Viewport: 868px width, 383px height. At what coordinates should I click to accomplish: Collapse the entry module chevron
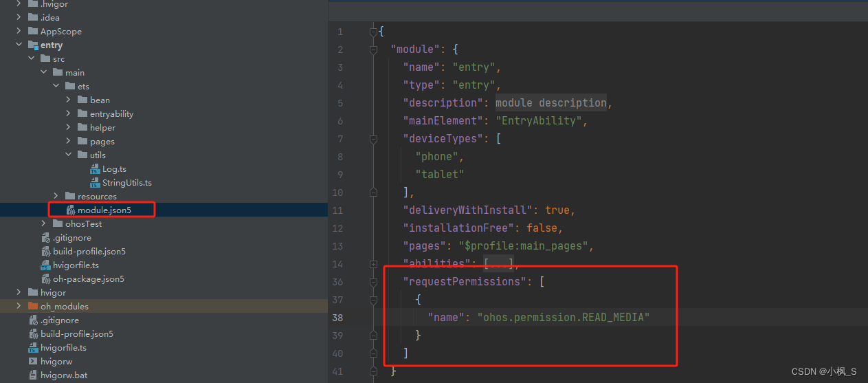click(x=19, y=45)
